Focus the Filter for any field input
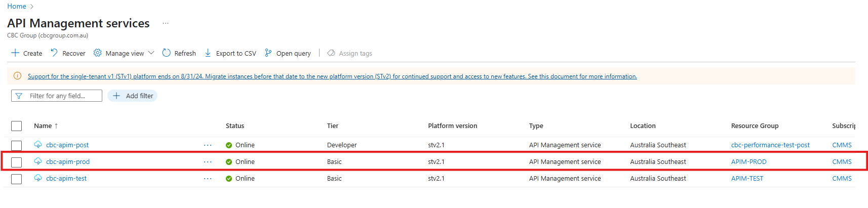 coord(61,96)
